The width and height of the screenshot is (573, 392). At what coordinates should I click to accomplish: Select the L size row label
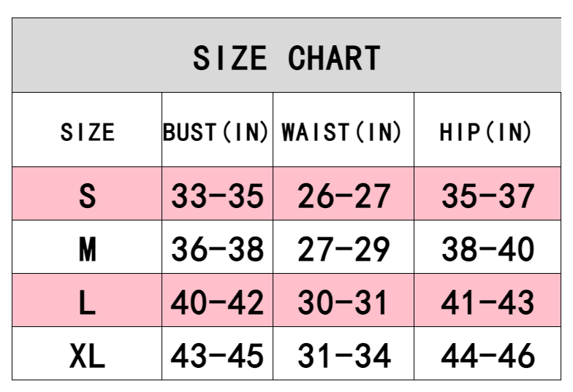click(x=87, y=302)
